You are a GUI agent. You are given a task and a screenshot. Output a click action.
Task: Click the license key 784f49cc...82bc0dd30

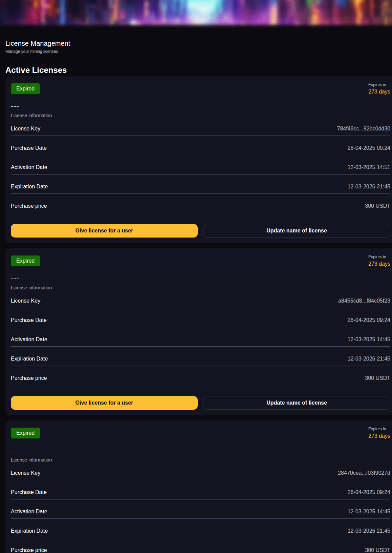click(x=363, y=129)
